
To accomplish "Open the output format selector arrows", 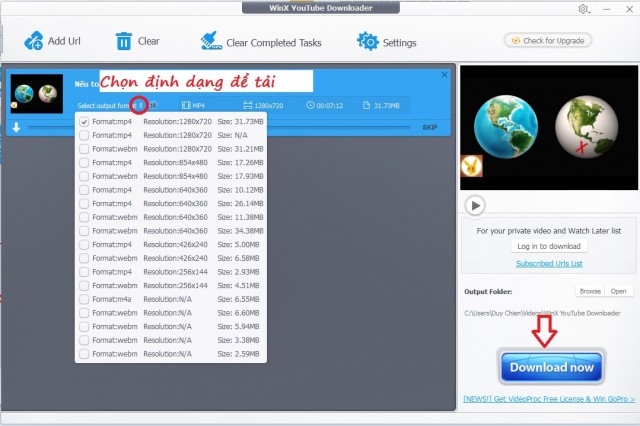I will click(140, 105).
